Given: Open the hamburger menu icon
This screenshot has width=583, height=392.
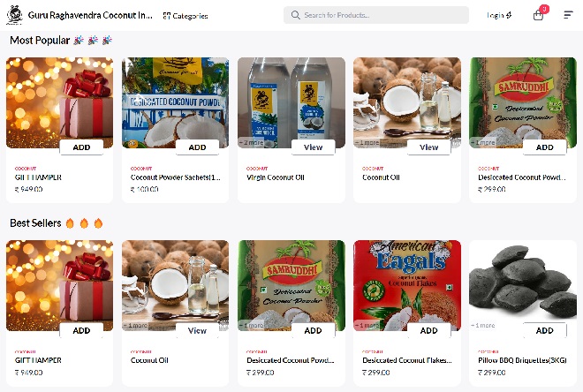Looking at the screenshot, I should (x=568, y=15).
